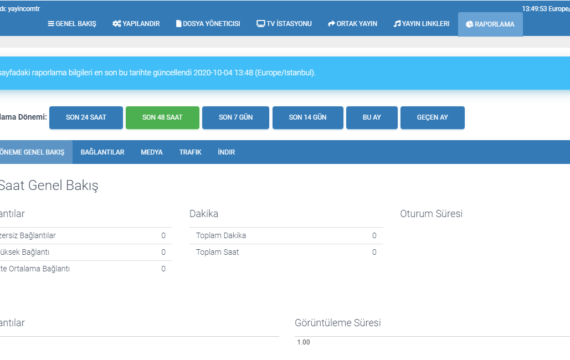Image resolution: width=570 pixels, height=360 pixels.
Task: Open the GENEL BAKIŞ menu item
Action: coord(72,24)
